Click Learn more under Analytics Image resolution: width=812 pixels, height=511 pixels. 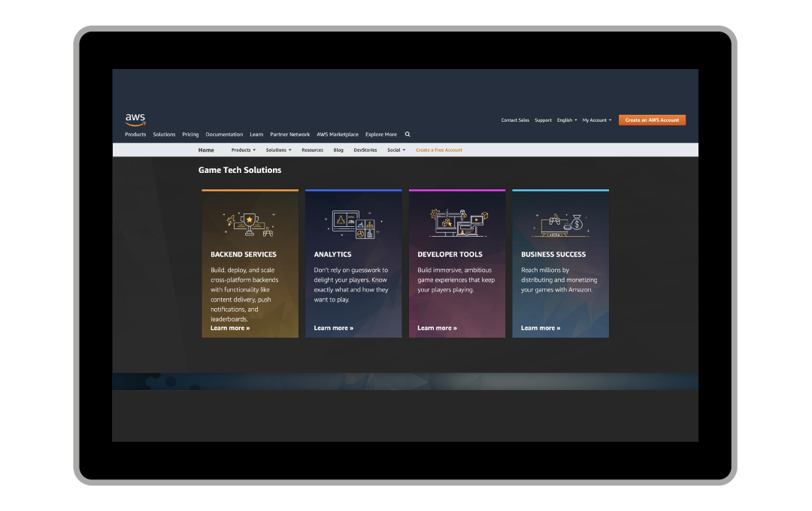coord(334,328)
